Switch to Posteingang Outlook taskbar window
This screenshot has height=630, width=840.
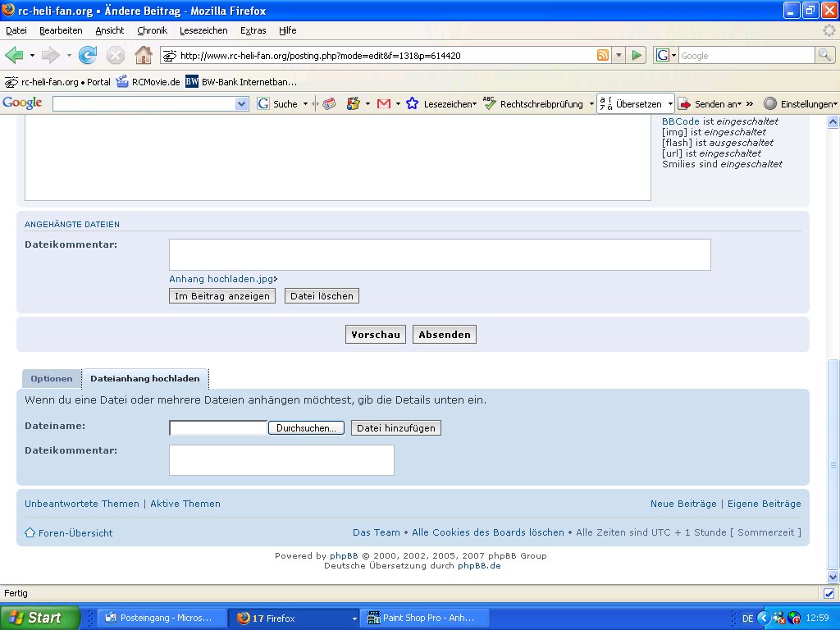click(162, 618)
